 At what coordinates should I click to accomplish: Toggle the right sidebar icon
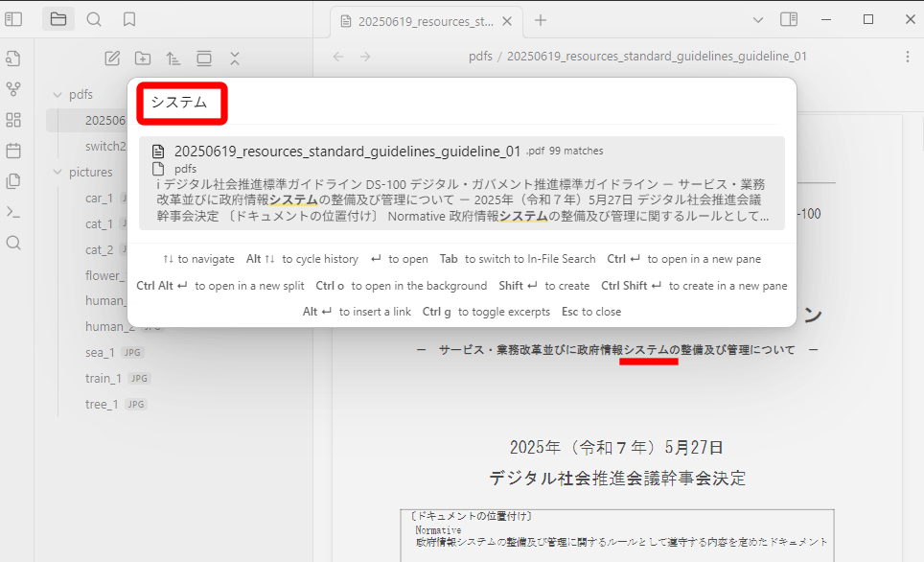[789, 19]
